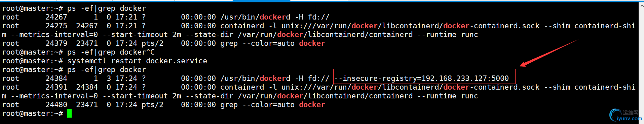Click PID 24480 in the last grep row

coord(56,105)
